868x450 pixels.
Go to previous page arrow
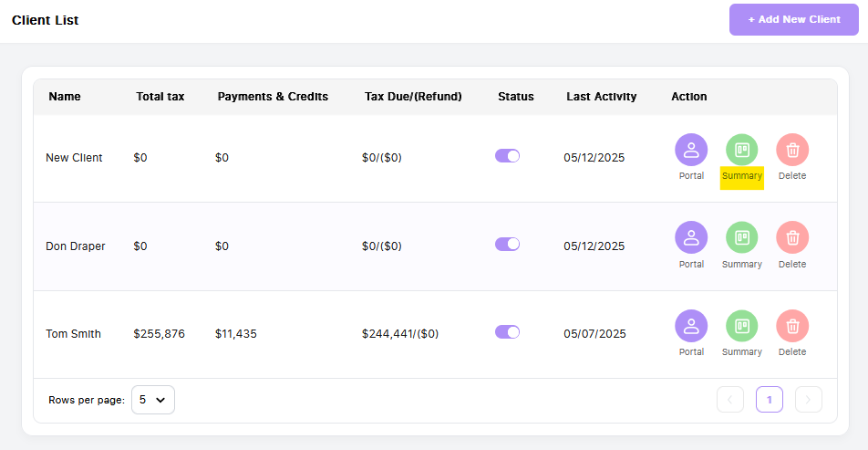pyautogui.click(x=730, y=400)
